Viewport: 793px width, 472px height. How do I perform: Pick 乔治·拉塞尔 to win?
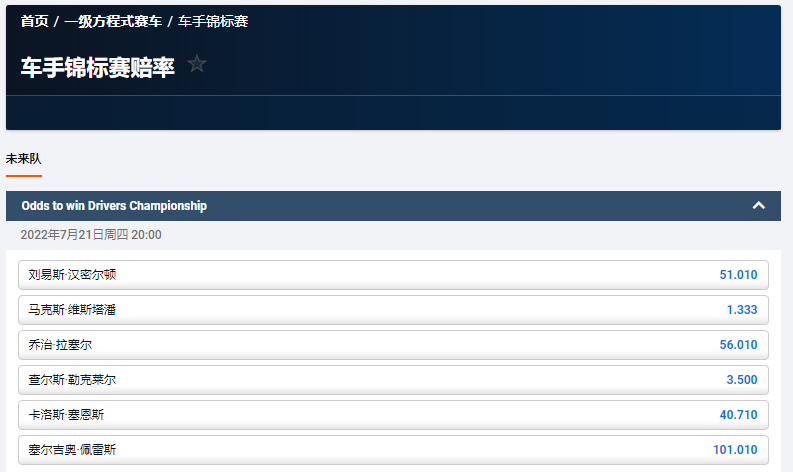point(61,345)
